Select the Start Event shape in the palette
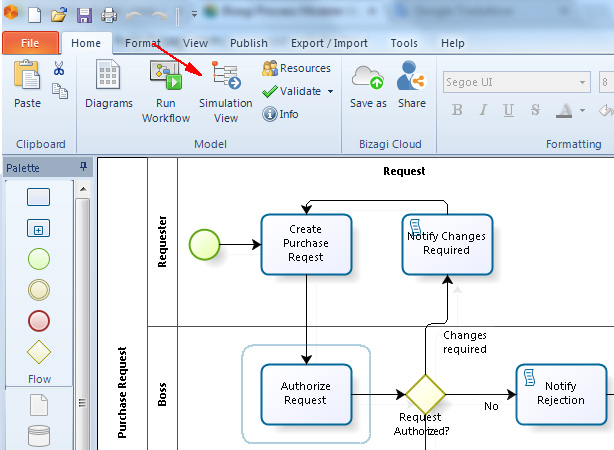Screen dimensions: 614x450 (x=39, y=259)
